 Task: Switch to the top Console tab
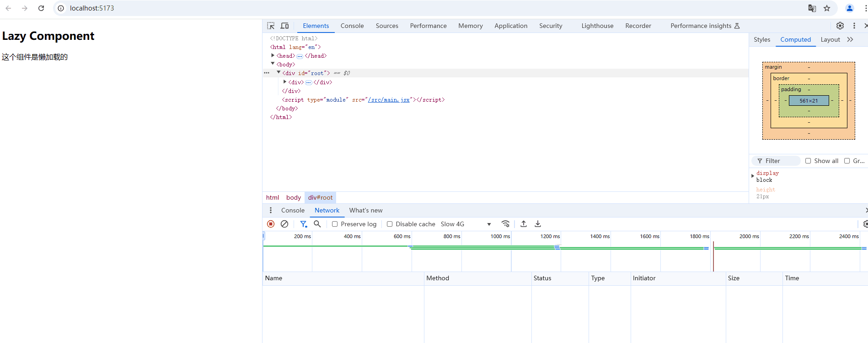pyautogui.click(x=352, y=26)
